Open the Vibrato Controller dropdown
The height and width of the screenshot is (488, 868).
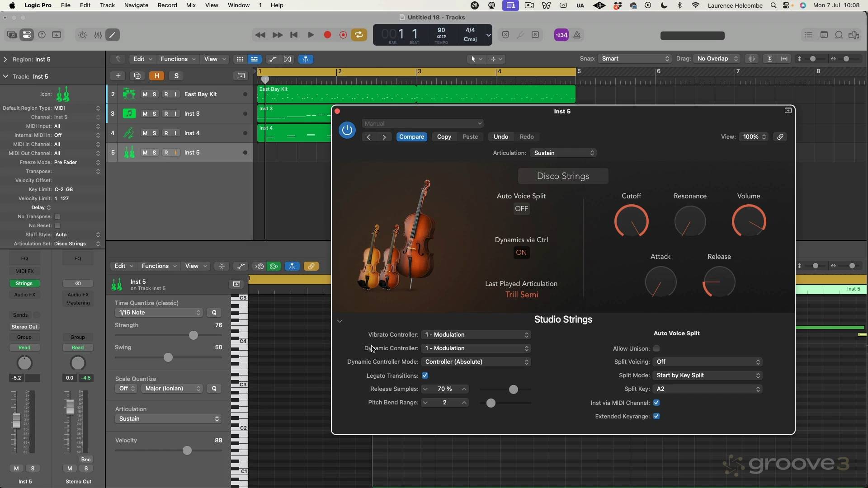pyautogui.click(x=476, y=335)
